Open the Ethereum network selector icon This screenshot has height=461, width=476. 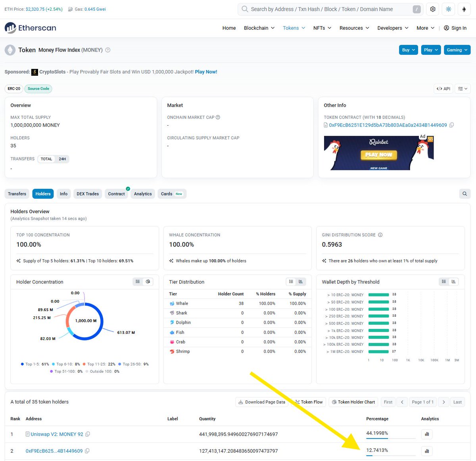464,9
